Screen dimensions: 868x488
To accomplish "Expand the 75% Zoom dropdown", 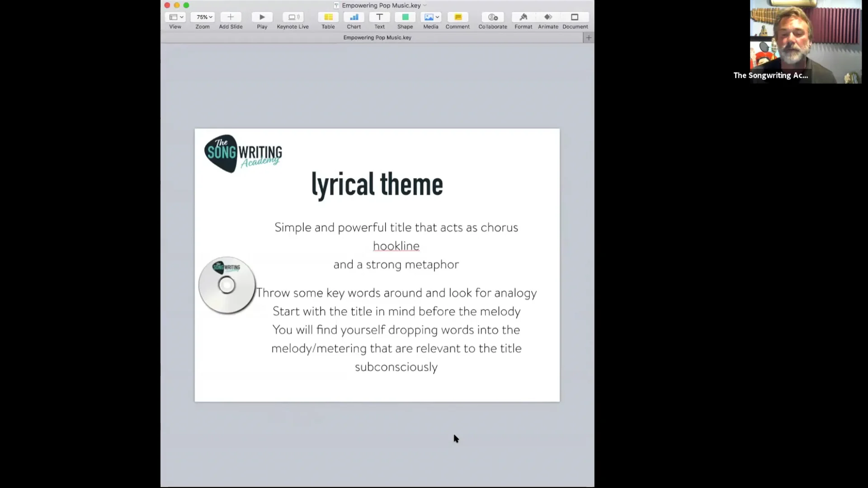I will [203, 17].
